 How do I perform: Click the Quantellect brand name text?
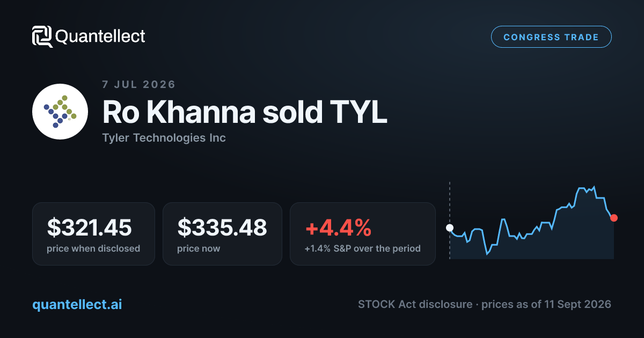[100, 36]
